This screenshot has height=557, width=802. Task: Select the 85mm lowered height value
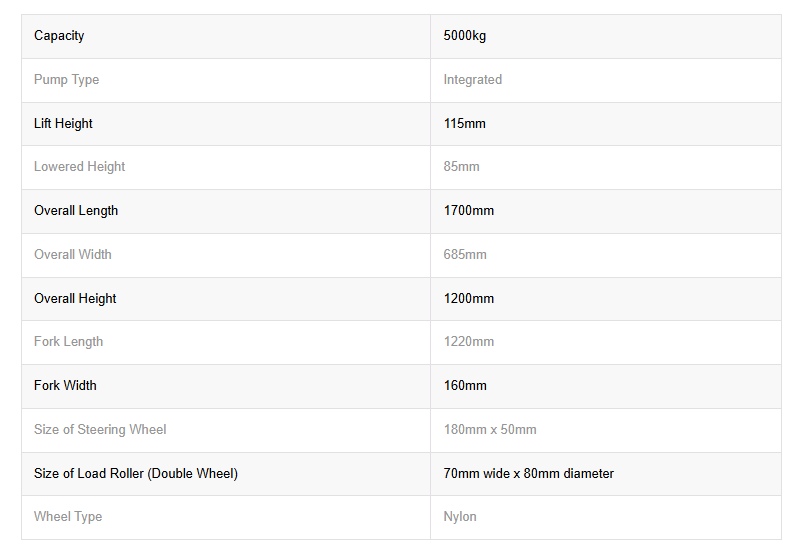[461, 167]
